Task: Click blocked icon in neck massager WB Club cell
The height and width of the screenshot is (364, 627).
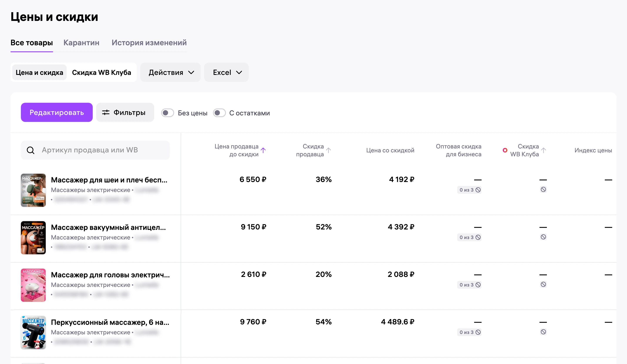Action: coord(543,190)
